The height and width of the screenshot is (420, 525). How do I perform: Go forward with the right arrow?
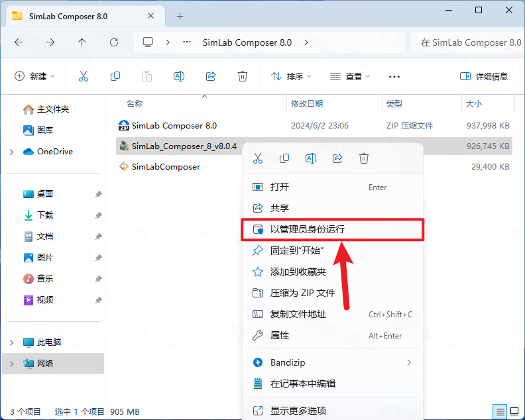pyautogui.click(x=50, y=42)
